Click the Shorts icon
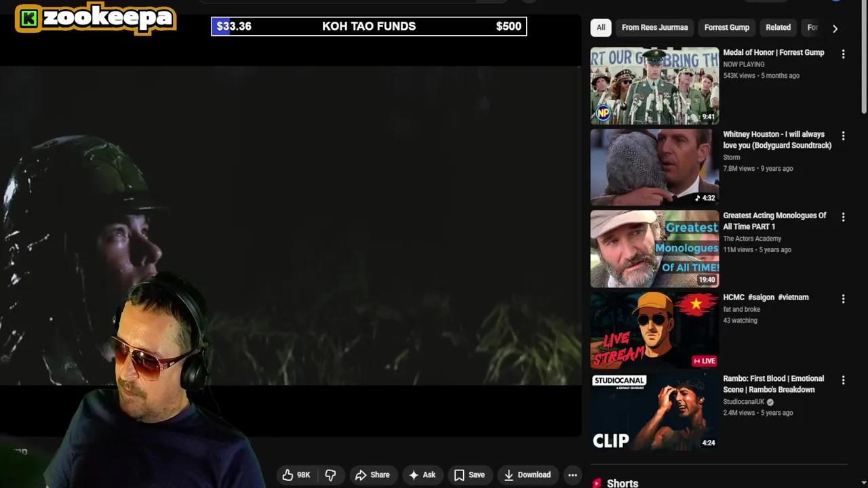 [x=597, y=483]
